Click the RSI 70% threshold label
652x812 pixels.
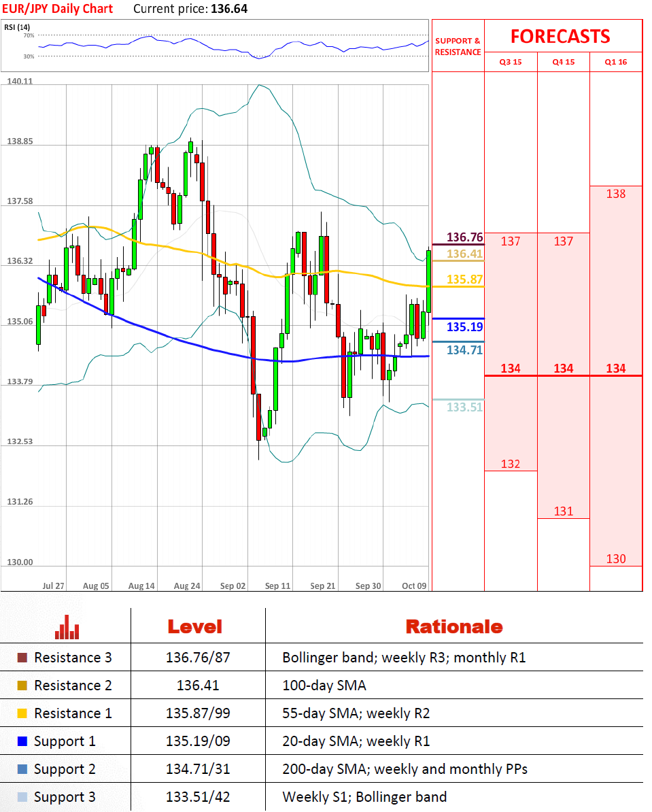(x=29, y=36)
